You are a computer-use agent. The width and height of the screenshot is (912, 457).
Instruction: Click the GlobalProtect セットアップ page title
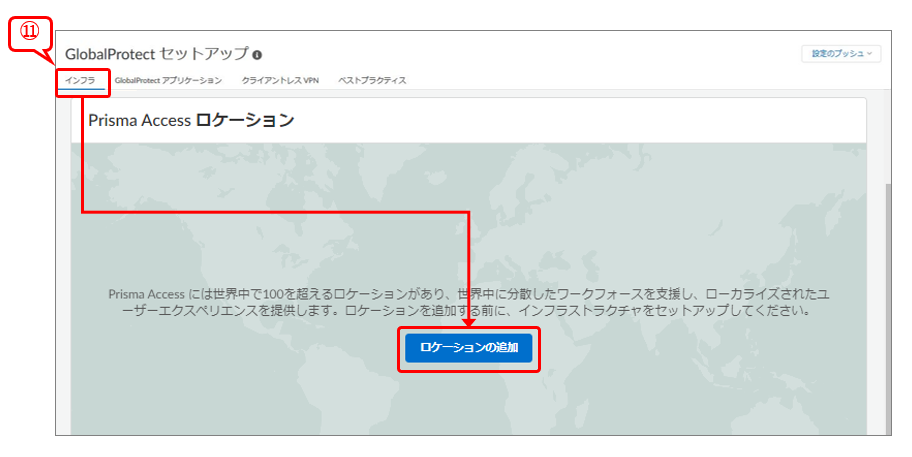coord(156,54)
